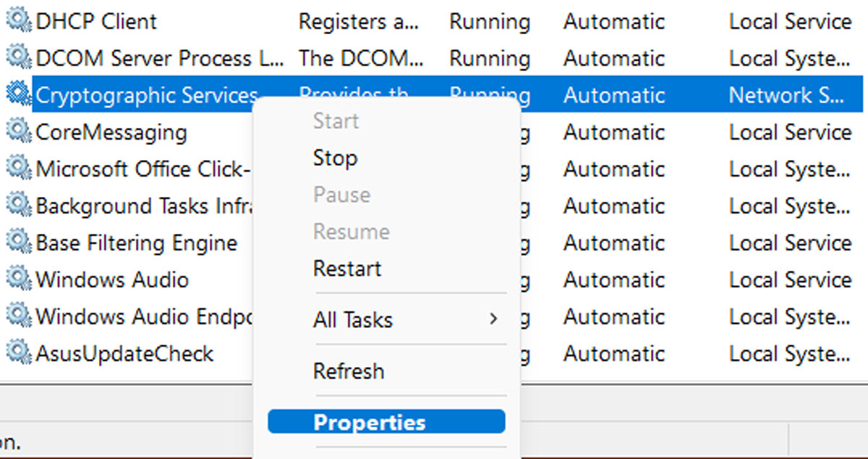Screen dimensions: 868x459
Task: Expand the All Tasks submenu
Action: click(x=353, y=319)
